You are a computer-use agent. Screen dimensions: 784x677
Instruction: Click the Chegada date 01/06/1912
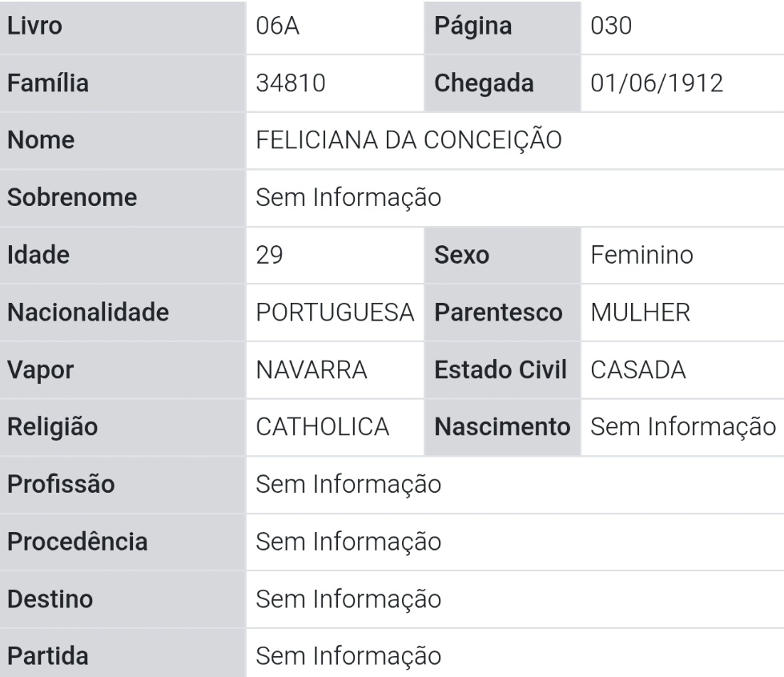[657, 83]
